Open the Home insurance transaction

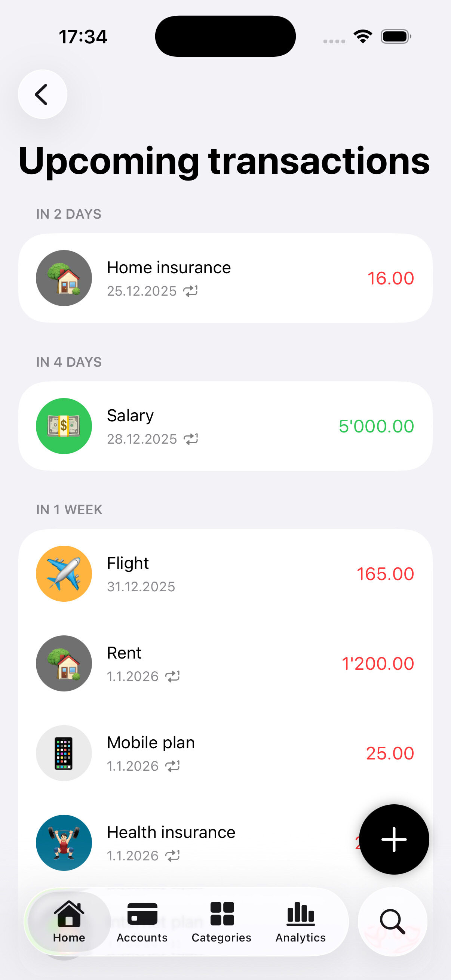tap(169, 268)
